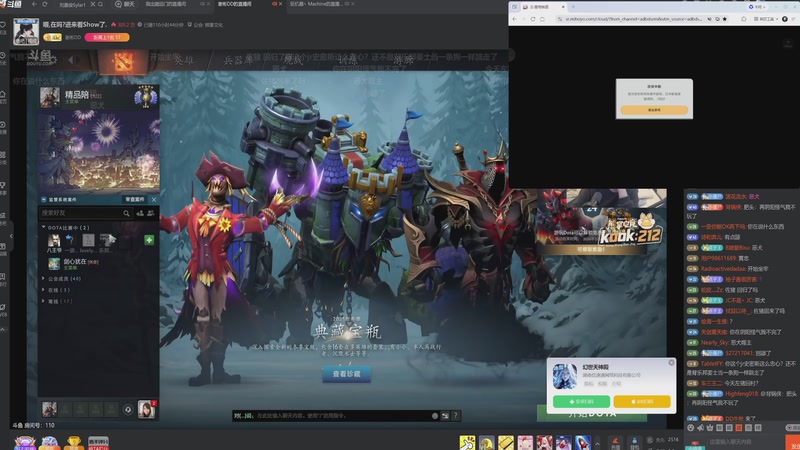The height and width of the screenshot is (450, 800).
Task: Expand the gift bar with the up chevron
Action: (x=597, y=443)
